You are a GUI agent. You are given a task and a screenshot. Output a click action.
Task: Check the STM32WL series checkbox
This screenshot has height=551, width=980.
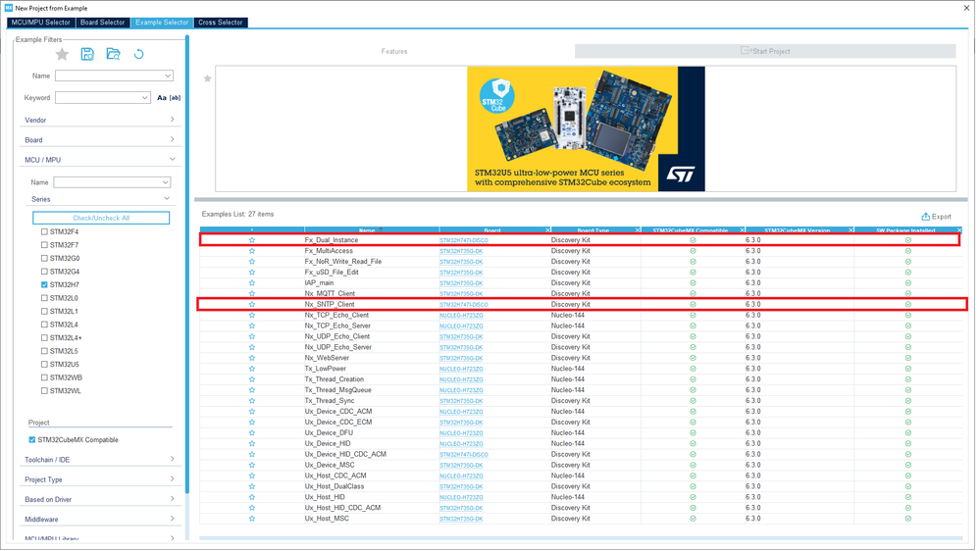[44, 391]
